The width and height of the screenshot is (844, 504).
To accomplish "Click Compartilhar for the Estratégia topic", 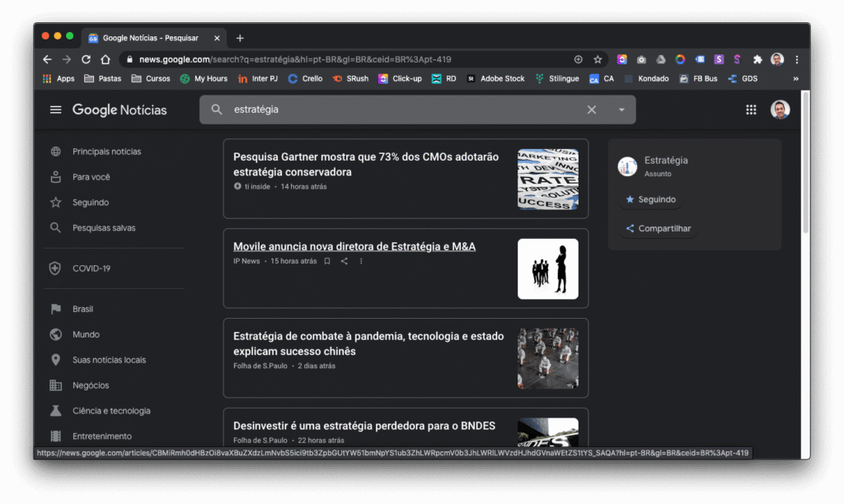I will tap(659, 229).
